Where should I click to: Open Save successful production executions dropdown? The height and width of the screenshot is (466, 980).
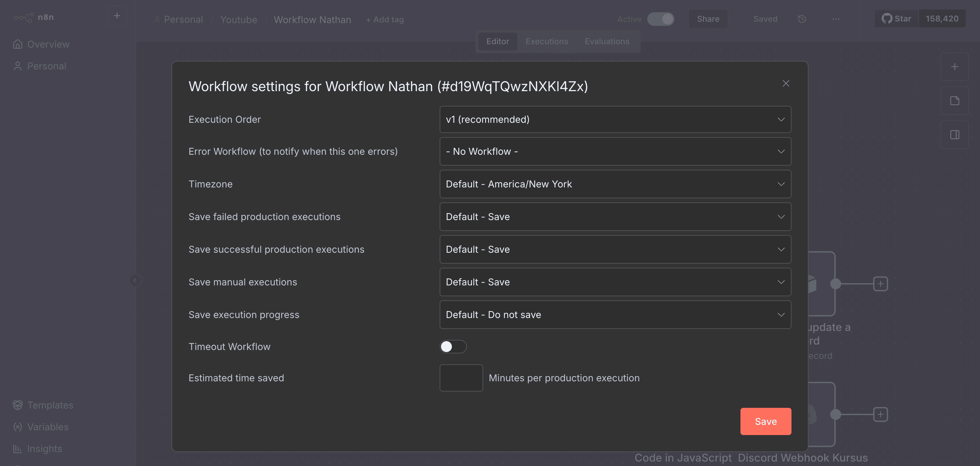615,250
